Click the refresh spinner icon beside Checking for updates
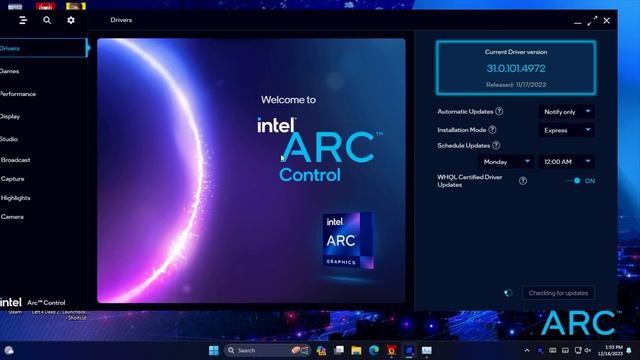Image resolution: width=640 pixels, height=360 pixels. [508, 293]
